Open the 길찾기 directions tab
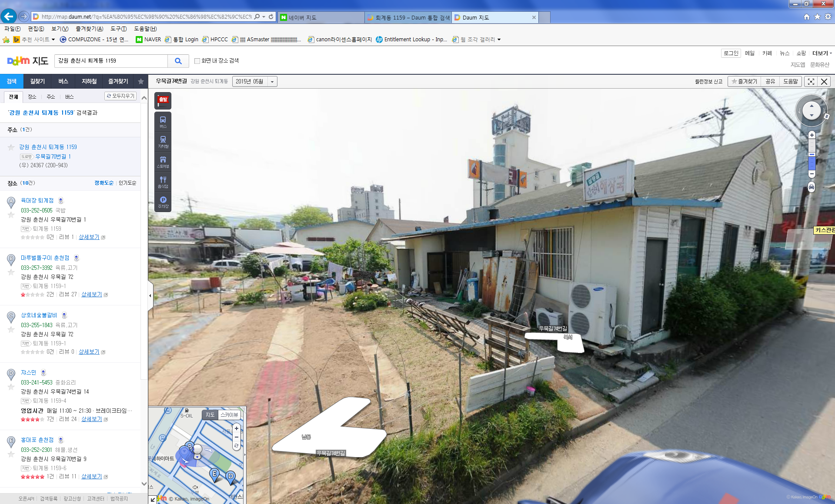Screen dimensions: 835x504 click(x=37, y=81)
